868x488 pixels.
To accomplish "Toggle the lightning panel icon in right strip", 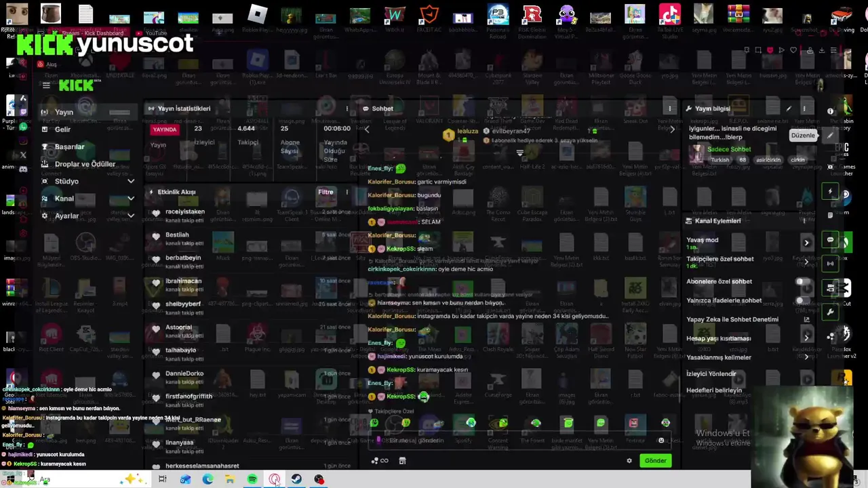I will click(830, 192).
